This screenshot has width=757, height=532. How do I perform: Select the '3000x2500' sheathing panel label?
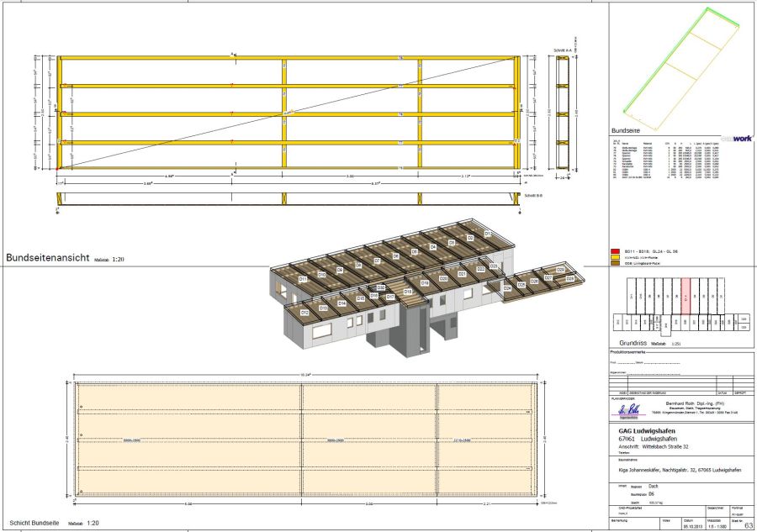click(x=335, y=440)
